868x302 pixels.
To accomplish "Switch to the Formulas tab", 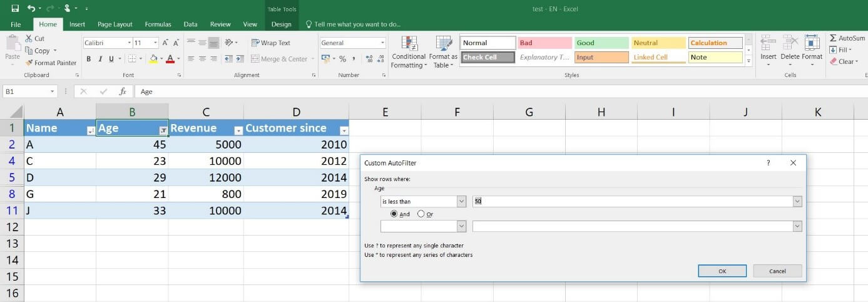I will click(158, 24).
